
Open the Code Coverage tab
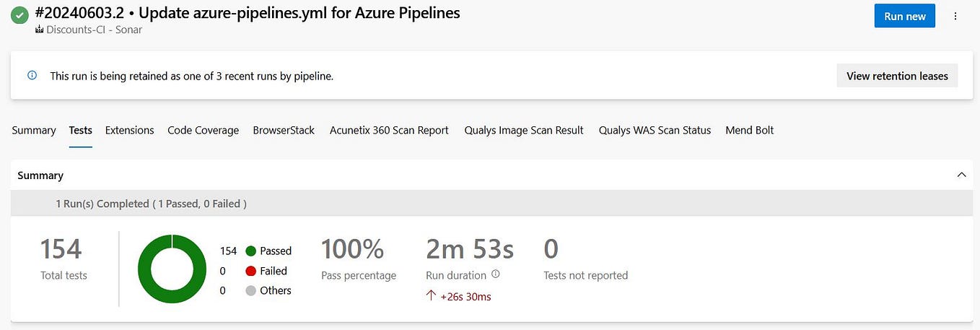(x=203, y=131)
